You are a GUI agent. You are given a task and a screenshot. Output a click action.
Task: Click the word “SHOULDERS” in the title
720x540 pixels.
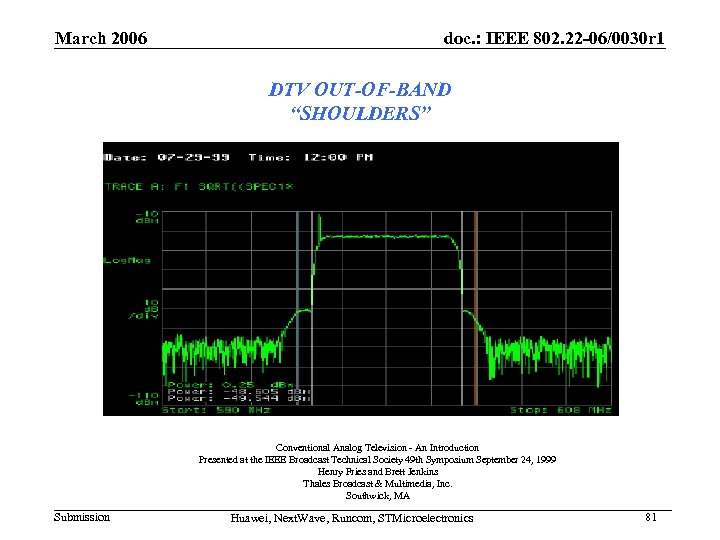[x=361, y=113]
